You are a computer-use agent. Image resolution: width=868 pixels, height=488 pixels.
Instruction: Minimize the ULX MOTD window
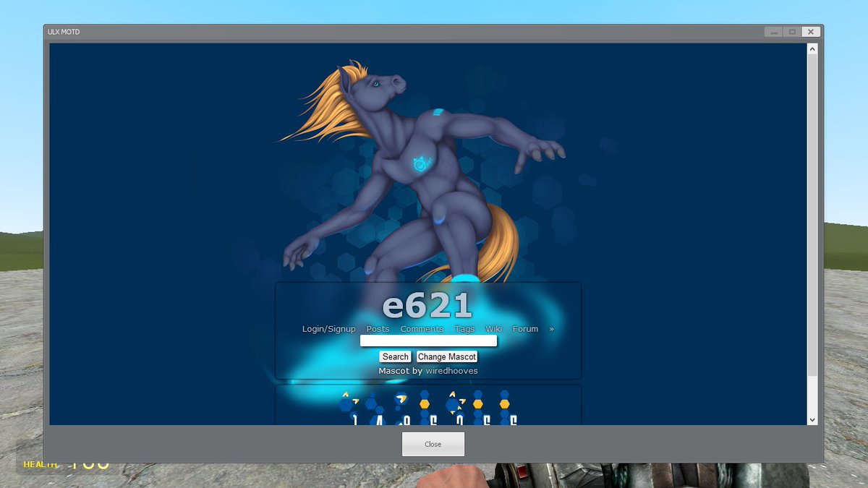pyautogui.click(x=773, y=32)
